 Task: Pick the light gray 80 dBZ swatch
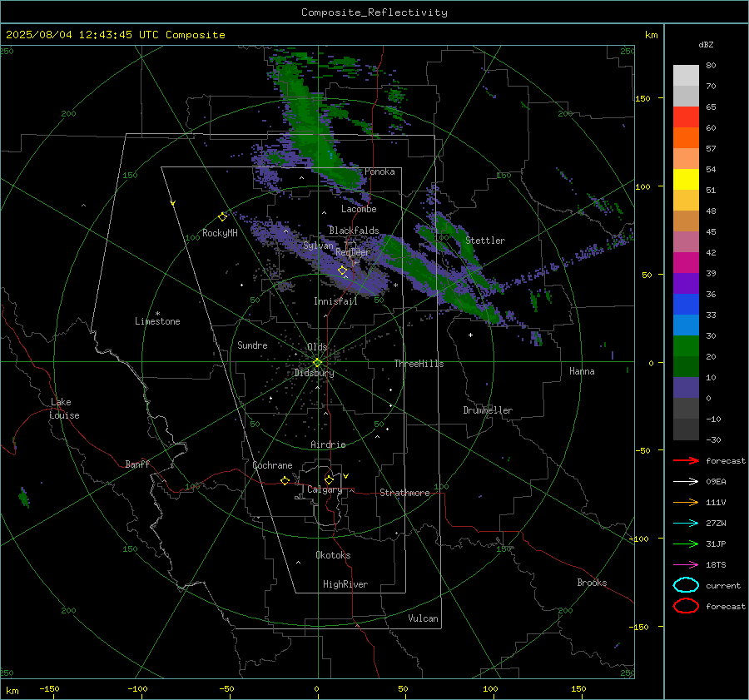coord(686,76)
